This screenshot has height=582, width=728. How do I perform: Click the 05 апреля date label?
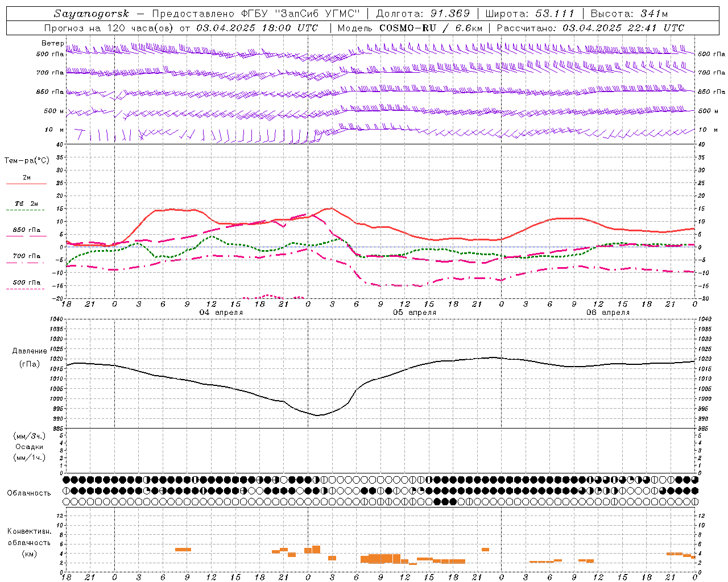(415, 313)
